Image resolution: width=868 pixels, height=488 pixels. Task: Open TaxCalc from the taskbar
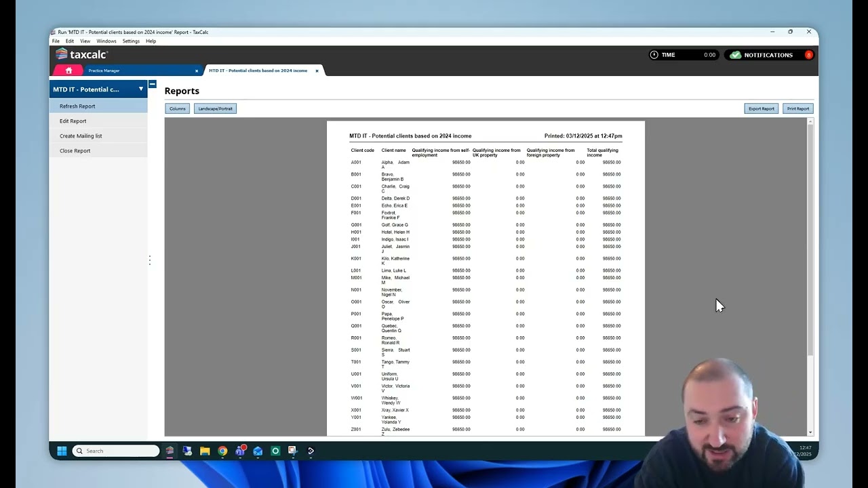tap(170, 451)
